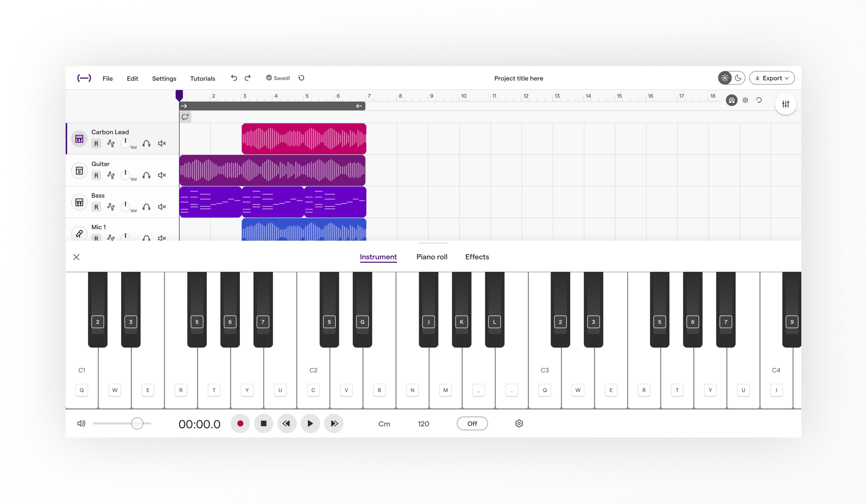Open automation for Carbon Lead track
This screenshot has height=504, width=867.
[x=111, y=143]
